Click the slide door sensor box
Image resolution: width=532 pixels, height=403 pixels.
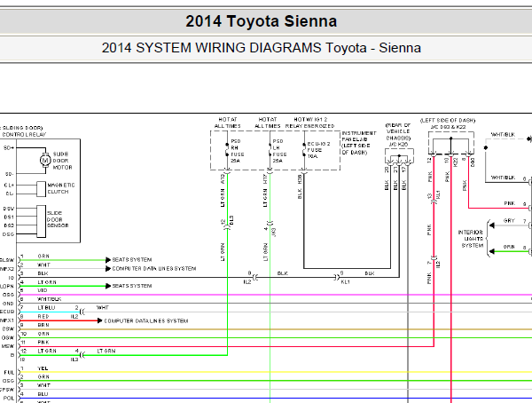click(41, 221)
